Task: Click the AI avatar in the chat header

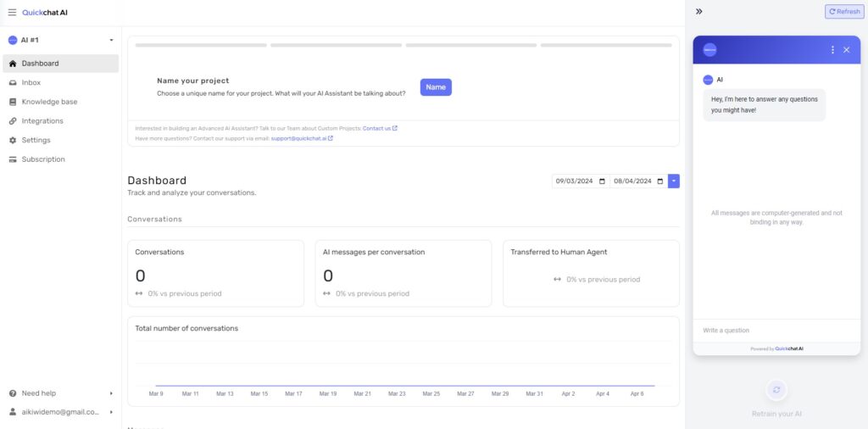Action: coord(709,50)
